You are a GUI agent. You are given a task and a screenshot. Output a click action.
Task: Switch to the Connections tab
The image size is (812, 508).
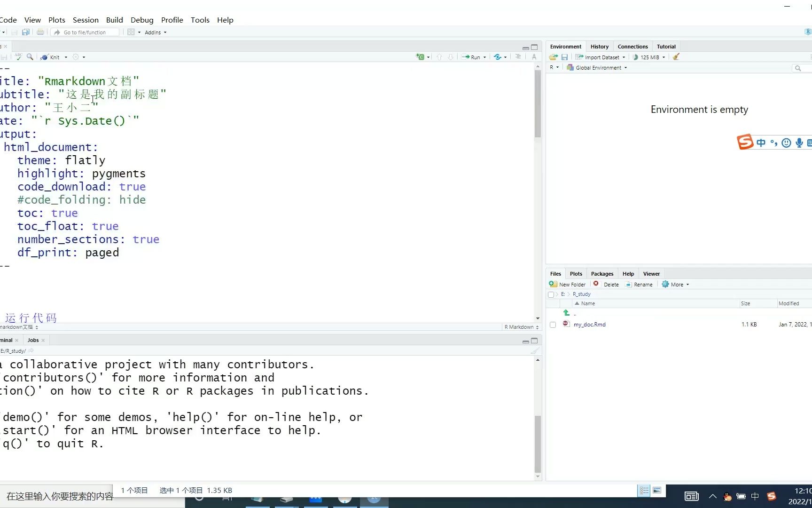632,47
